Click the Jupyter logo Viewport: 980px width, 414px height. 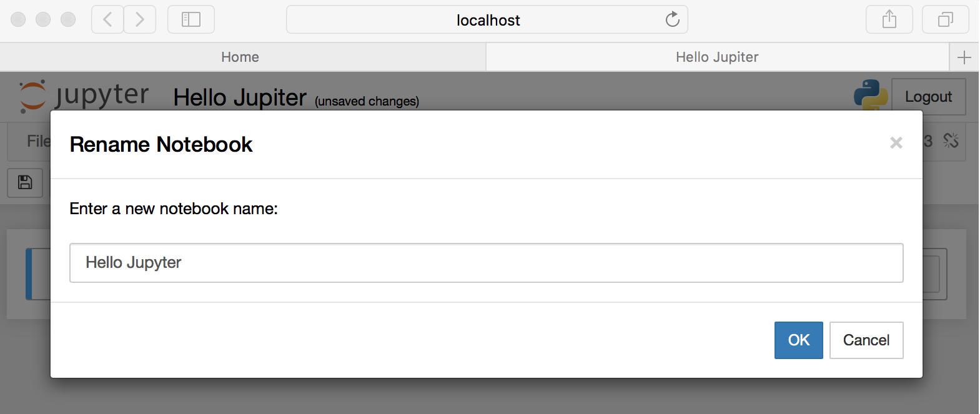coord(84,96)
